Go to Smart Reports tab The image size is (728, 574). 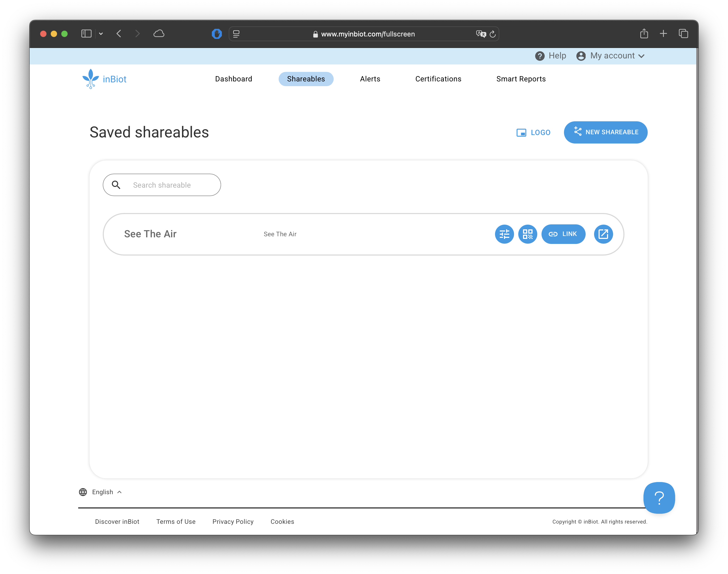(x=521, y=79)
